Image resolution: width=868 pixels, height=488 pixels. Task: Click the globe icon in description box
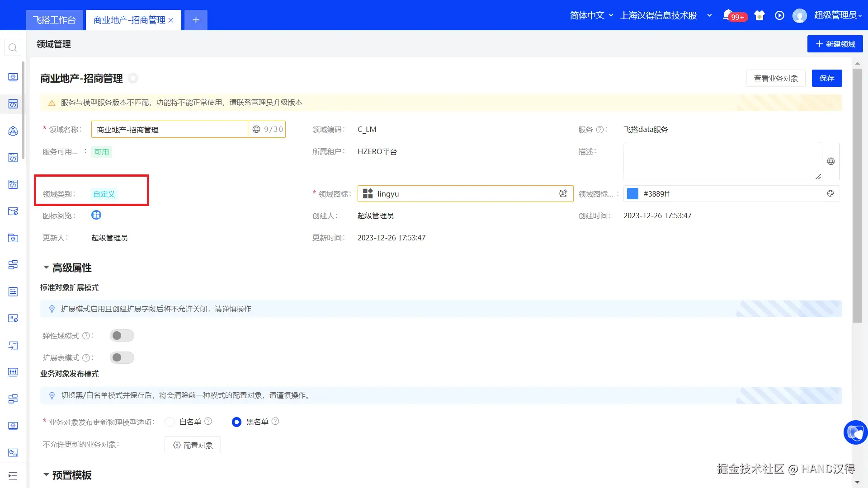coord(831,161)
